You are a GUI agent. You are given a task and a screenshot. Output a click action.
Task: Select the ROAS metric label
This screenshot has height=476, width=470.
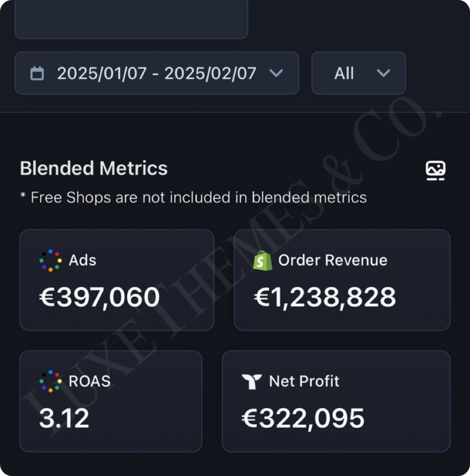[89, 381]
